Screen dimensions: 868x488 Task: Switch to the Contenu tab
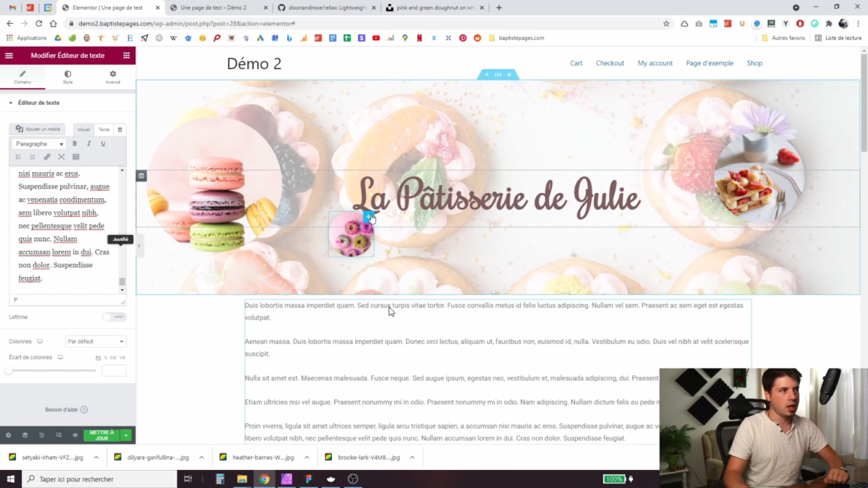click(22, 77)
